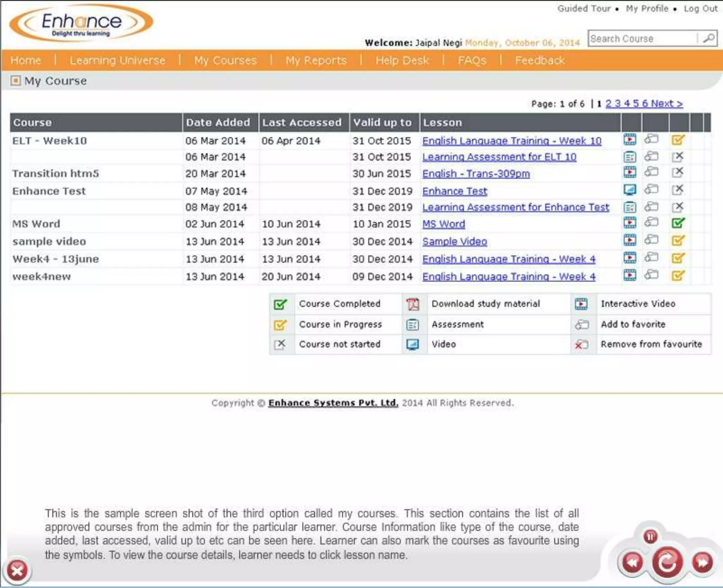Click the search magnifier icon
723x588 pixels.
coord(708,38)
